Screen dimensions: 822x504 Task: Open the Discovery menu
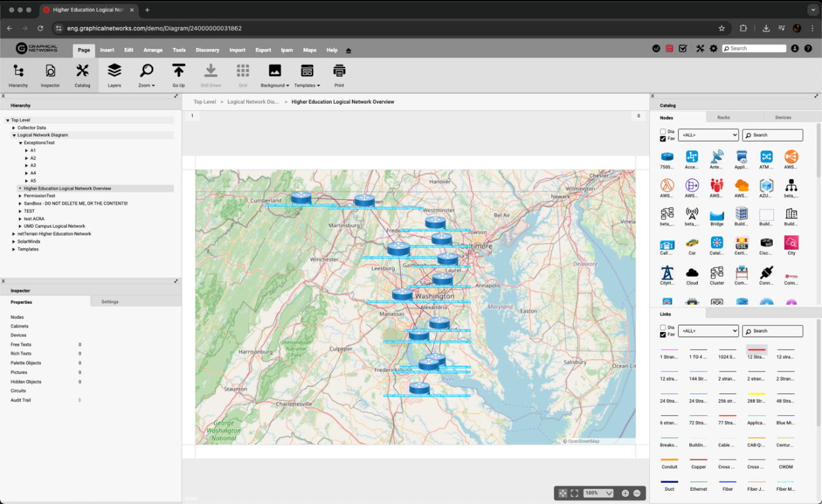point(207,50)
